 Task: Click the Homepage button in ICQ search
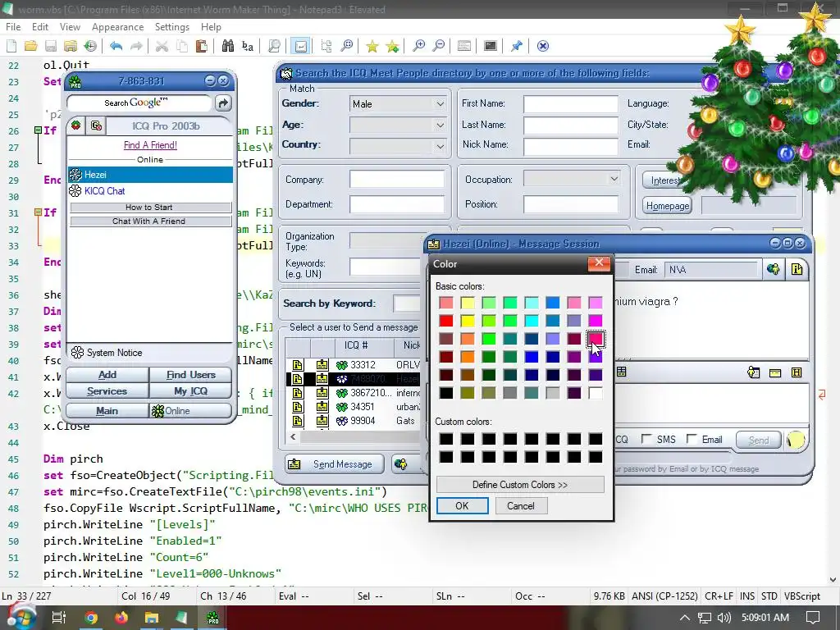tap(668, 206)
